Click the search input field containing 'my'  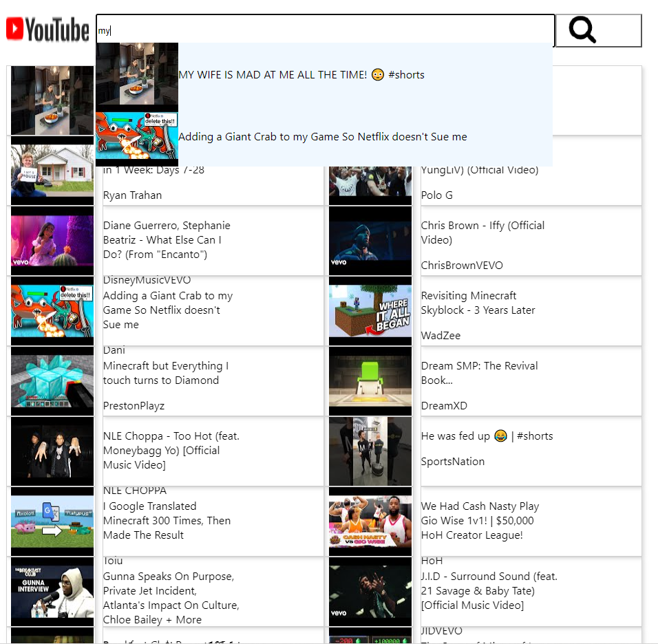(326, 30)
